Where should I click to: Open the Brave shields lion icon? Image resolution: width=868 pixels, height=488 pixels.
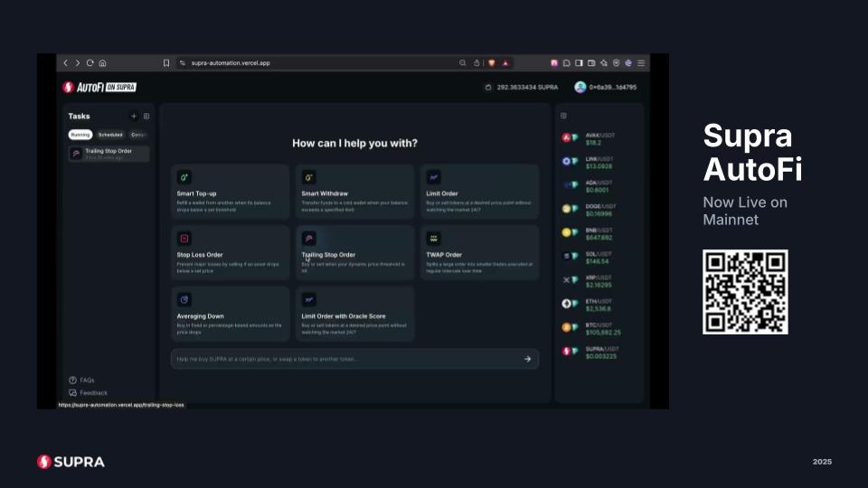click(x=492, y=63)
